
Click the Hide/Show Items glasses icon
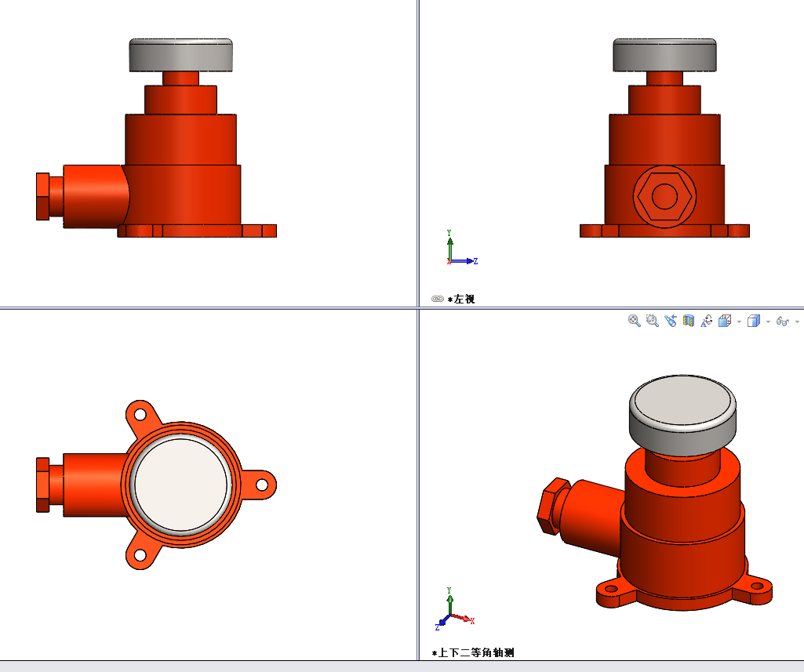pos(783,321)
